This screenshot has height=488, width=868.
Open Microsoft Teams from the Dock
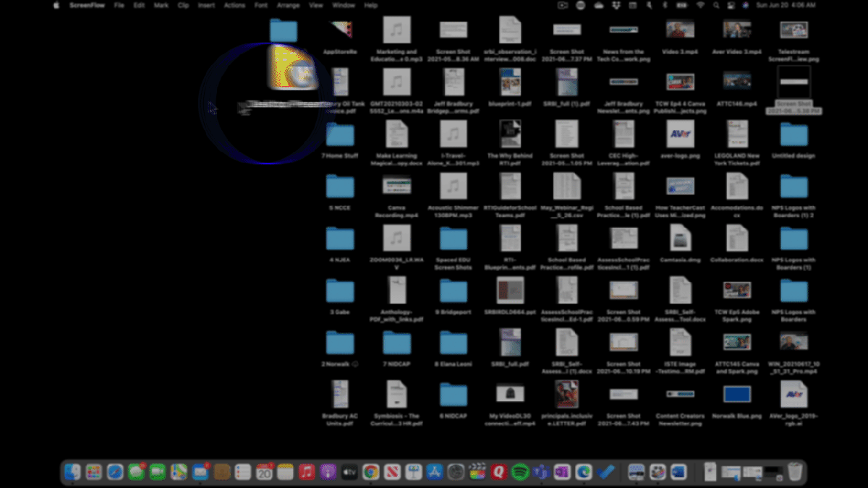click(x=540, y=472)
